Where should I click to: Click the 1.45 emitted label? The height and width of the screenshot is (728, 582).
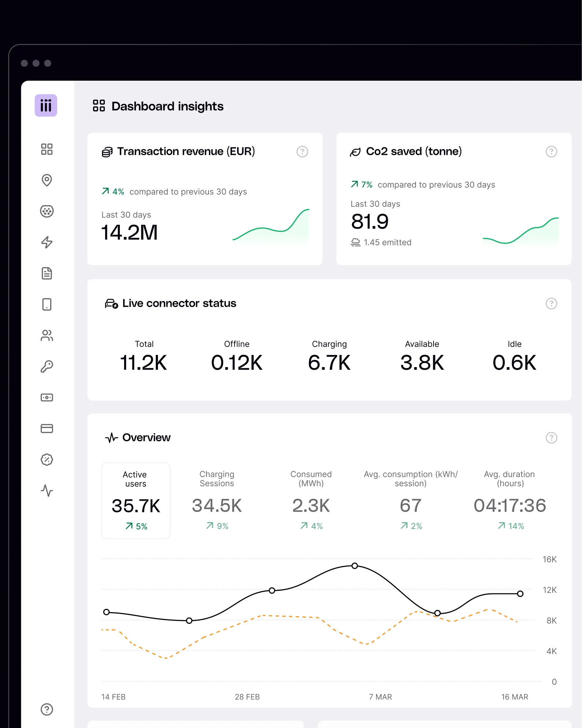[x=387, y=242]
